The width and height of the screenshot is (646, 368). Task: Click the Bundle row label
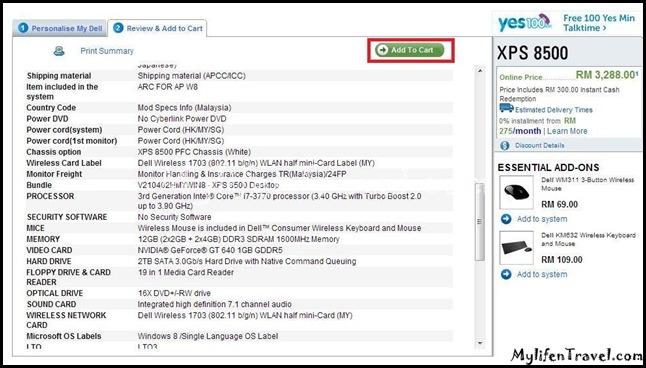[39, 185]
